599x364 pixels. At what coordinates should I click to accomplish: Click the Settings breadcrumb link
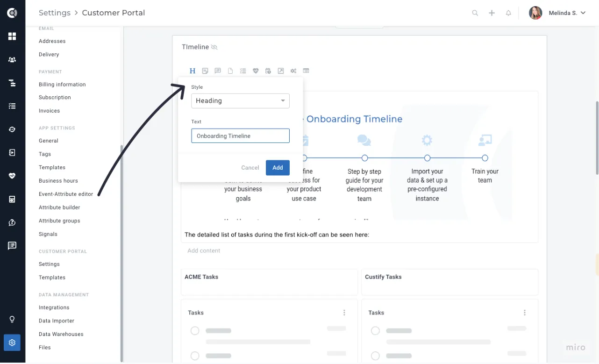point(55,13)
